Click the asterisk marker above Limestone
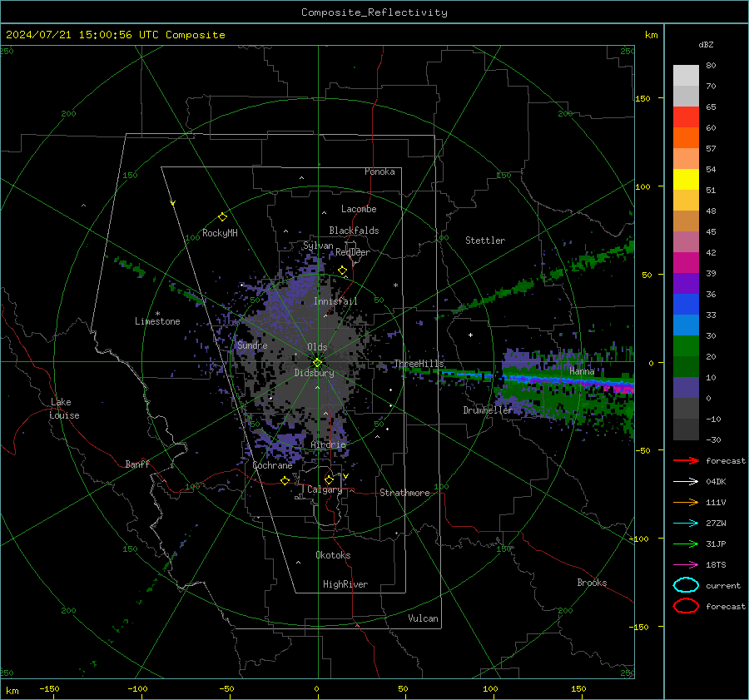The image size is (749, 700). (x=157, y=314)
